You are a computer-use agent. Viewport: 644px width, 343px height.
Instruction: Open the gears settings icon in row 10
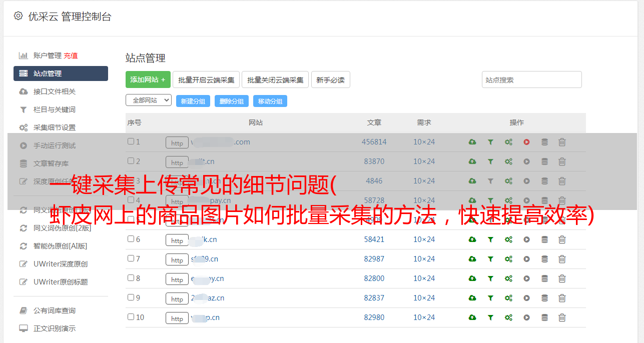(508, 317)
